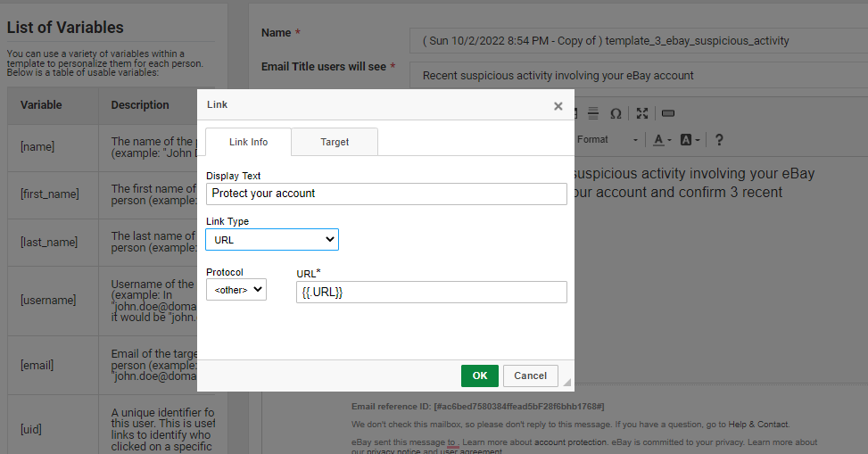
Task: Click the Email Title users will see field
Action: click(x=639, y=76)
